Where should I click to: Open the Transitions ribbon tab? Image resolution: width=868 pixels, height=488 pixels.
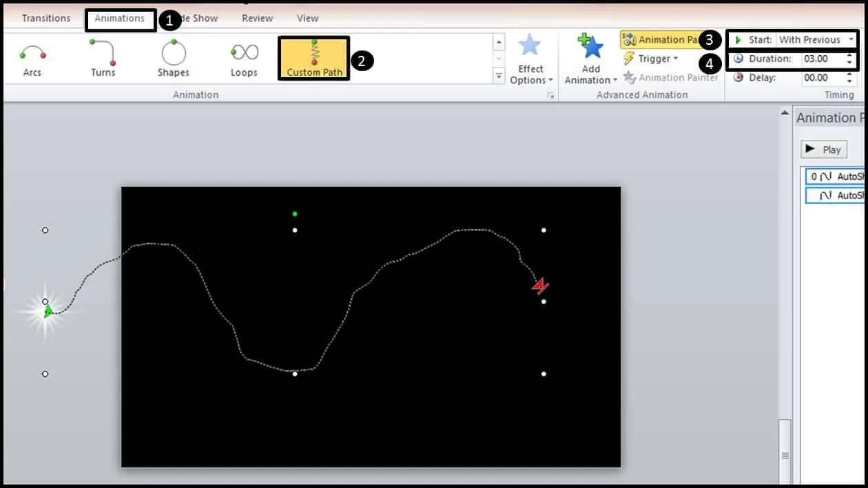46,18
